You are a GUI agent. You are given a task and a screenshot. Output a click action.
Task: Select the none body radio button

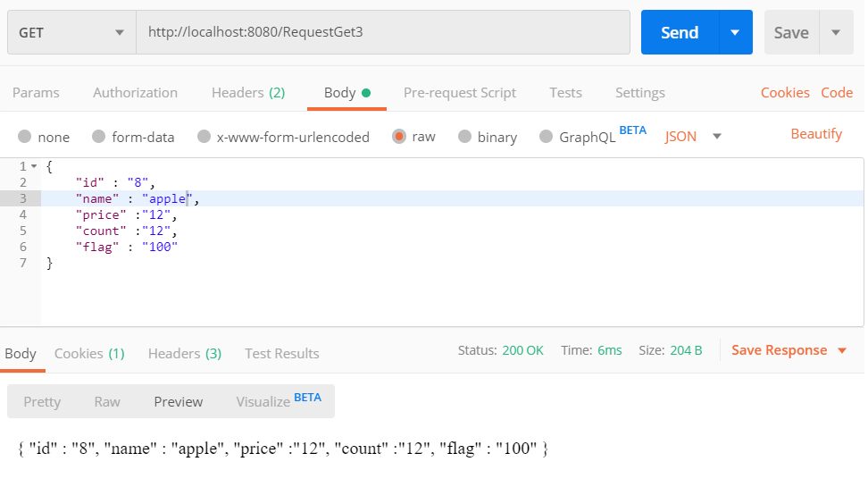(x=25, y=137)
